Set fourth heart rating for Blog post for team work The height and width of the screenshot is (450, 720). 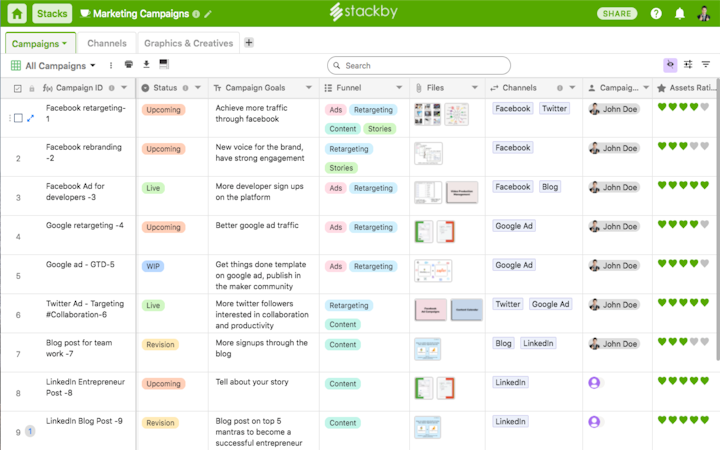click(694, 342)
